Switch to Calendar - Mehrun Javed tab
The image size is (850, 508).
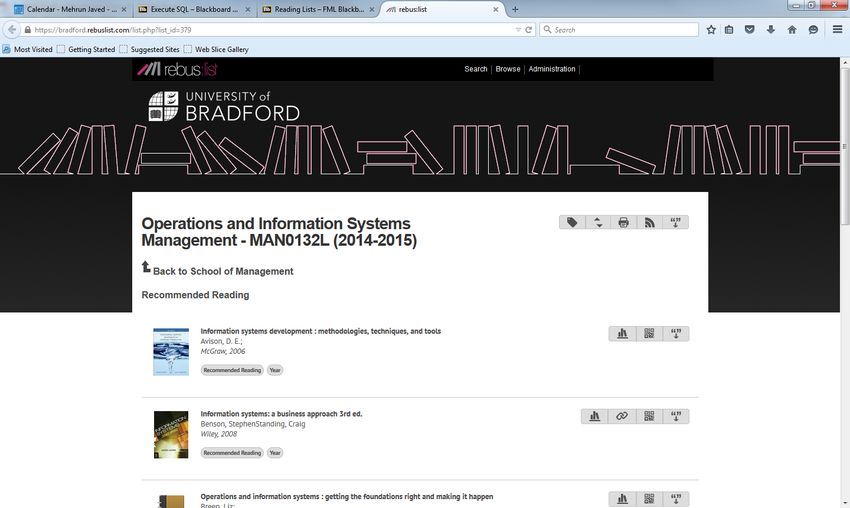point(70,9)
